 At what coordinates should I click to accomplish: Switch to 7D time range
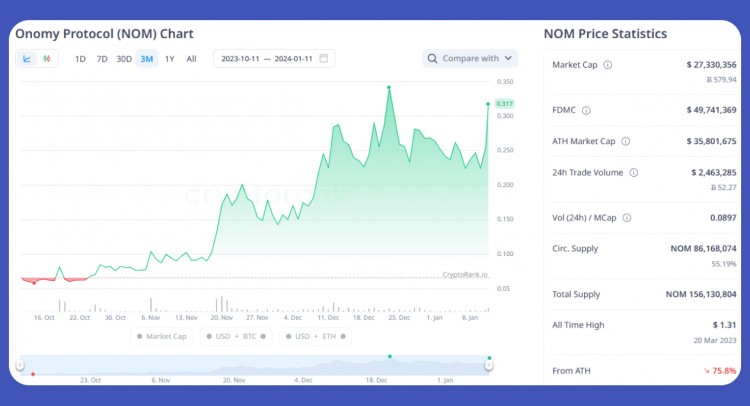point(101,59)
